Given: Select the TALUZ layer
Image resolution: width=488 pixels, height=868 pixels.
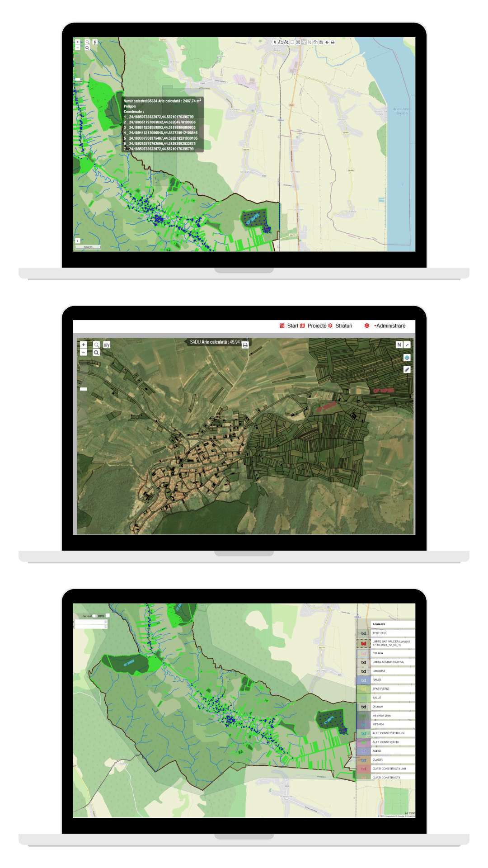Looking at the screenshot, I should [x=393, y=698].
